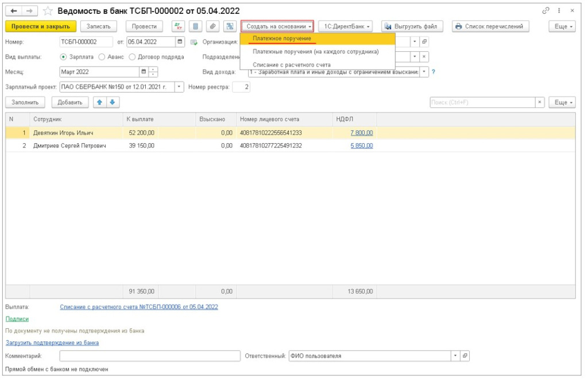Select the Зарплата radio button
588x380 pixels.
tap(64, 57)
